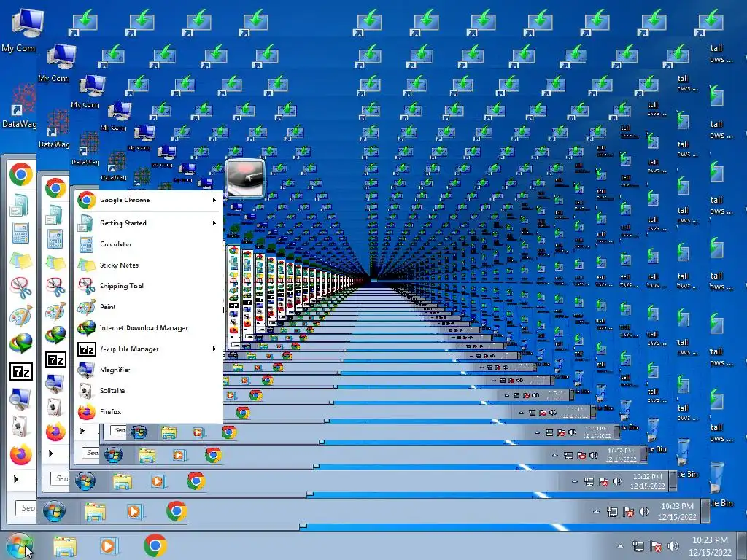Click the user account picture above Start menu

pos(245,178)
